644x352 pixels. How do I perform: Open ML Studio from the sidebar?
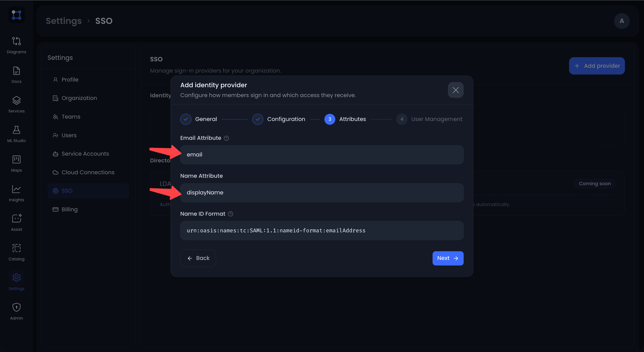pyautogui.click(x=16, y=134)
